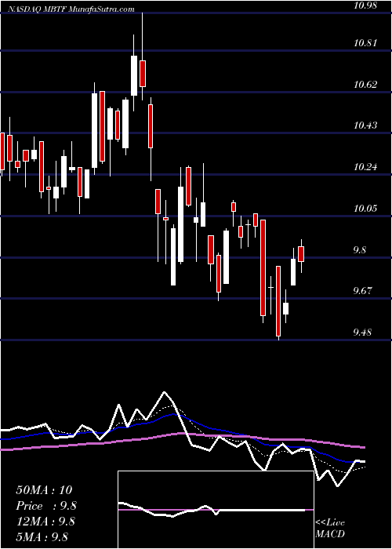Viewport: 392px width, 549px height.
Task: Click the <<Live MACD label
Action: coord(330,529)
